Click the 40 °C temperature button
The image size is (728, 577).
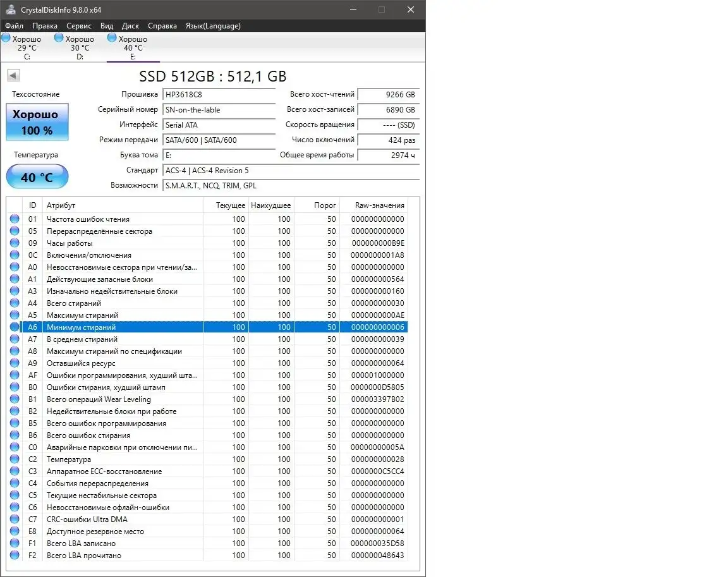37,177
